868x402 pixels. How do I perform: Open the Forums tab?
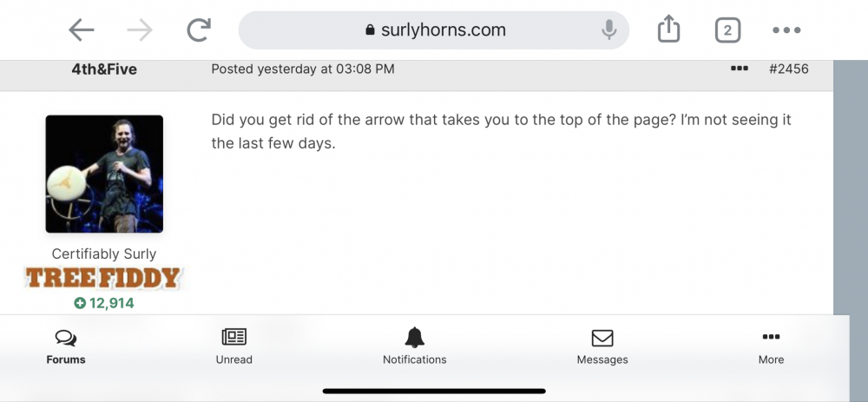(66, 347)
